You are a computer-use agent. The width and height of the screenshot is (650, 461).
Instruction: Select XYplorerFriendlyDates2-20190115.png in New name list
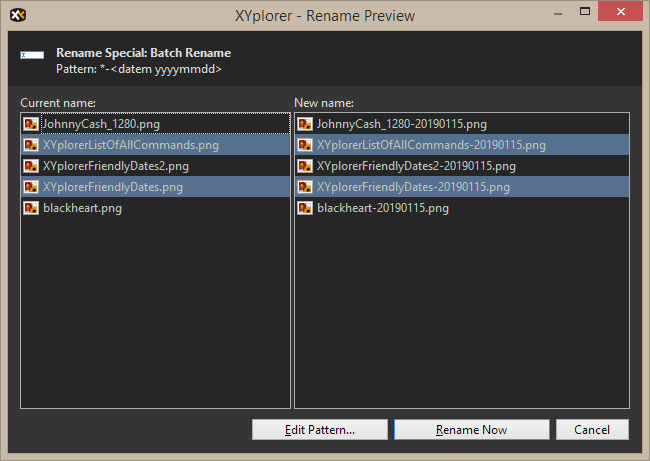pyautogui.click(x=462, y=166)
